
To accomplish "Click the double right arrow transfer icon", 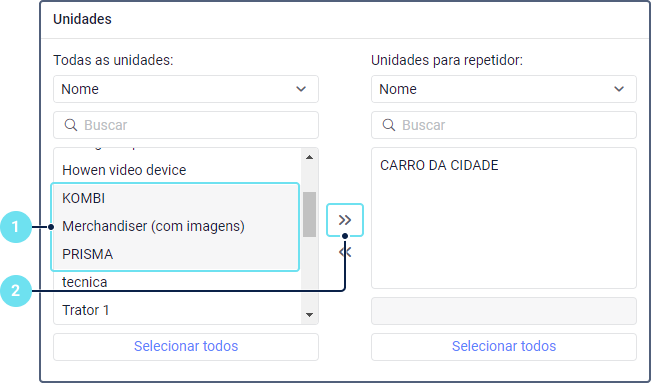I will 345,220.
